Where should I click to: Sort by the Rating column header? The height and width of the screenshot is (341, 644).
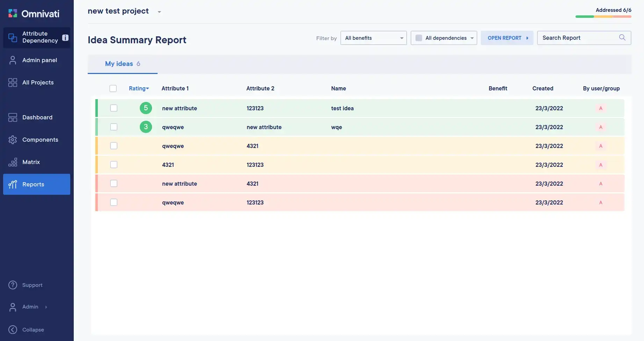coord(139,89)
